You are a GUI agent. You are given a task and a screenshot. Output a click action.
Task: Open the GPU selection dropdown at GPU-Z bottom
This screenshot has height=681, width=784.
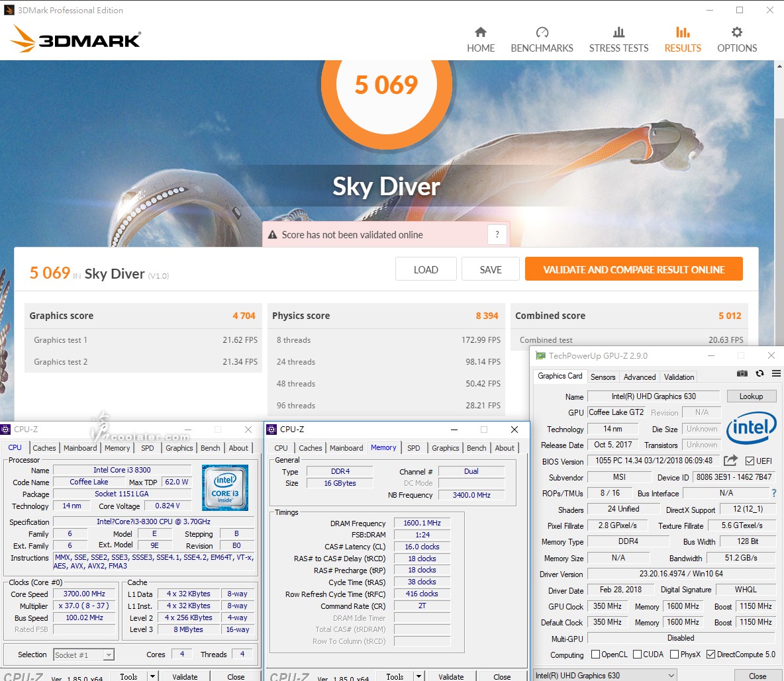pyautogui.click(x=605, y=676)
